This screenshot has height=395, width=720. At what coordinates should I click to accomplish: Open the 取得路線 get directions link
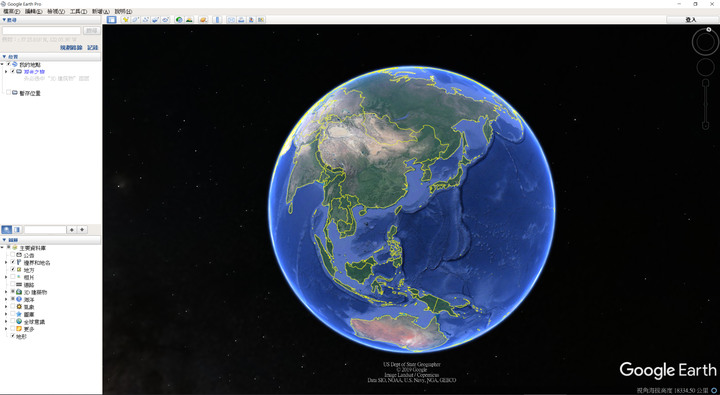[71, 48]
